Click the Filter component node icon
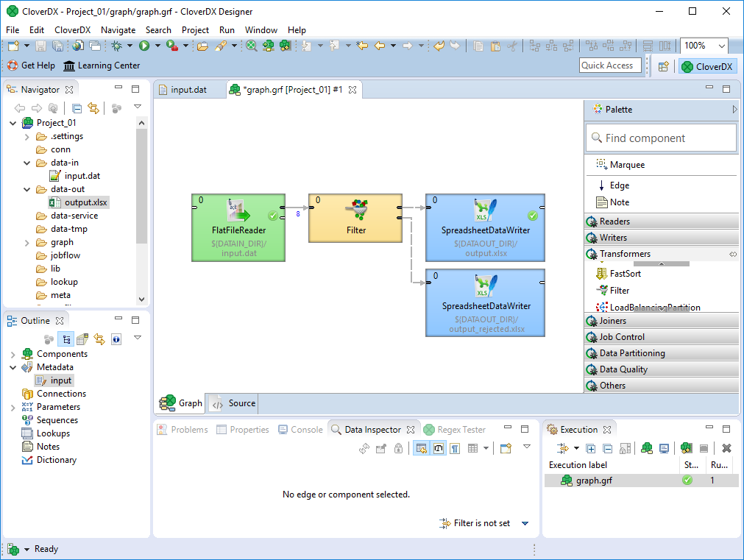 [x=356, y=211]
